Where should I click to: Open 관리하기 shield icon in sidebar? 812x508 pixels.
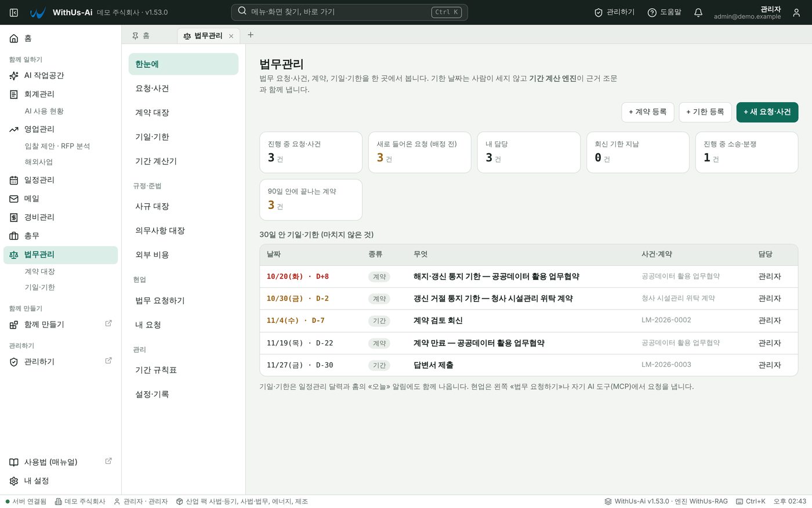pos(14,362)
